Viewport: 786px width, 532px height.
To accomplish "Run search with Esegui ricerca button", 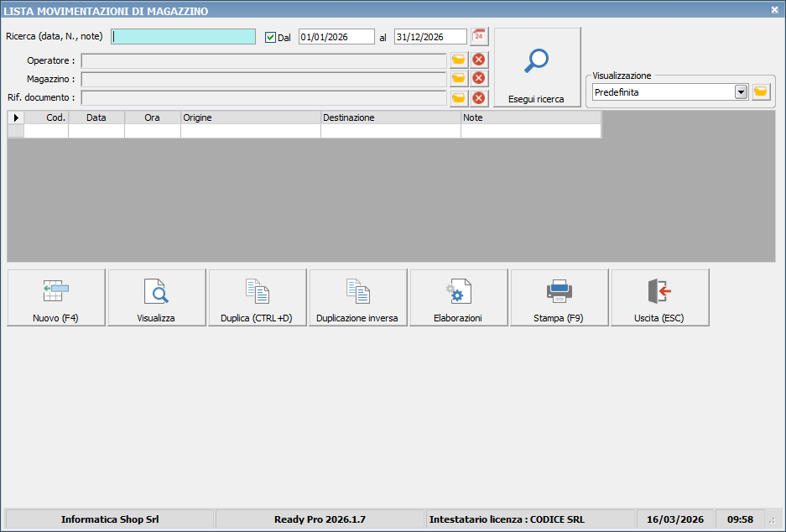I will click(537, 67).
